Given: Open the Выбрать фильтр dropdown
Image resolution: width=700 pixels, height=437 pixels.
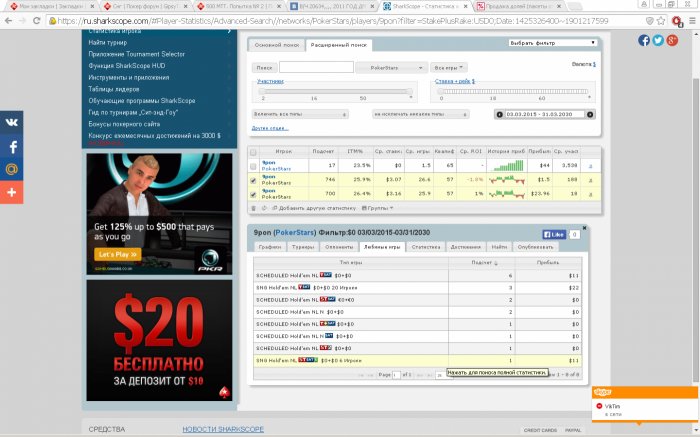Looking at the screenshot, I should (x=552, y=43).
